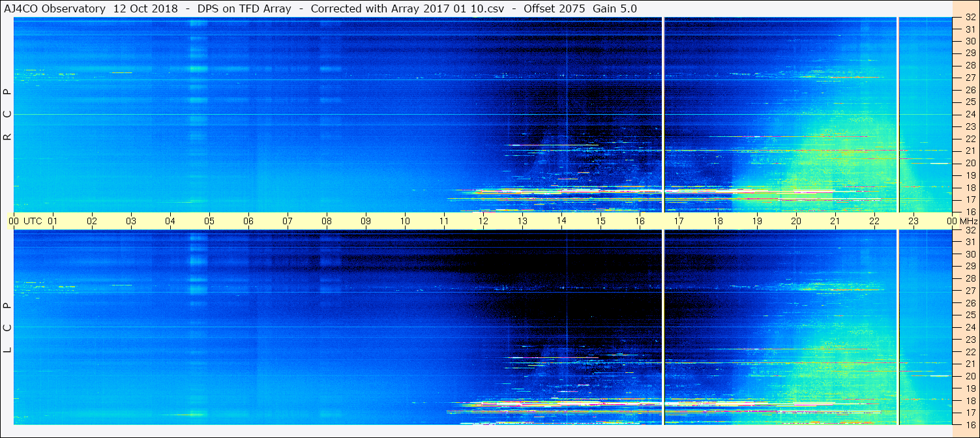Click '27' MHz tick in LCP panel
Viewport: 980px width, 438px height.
point(970,291)
